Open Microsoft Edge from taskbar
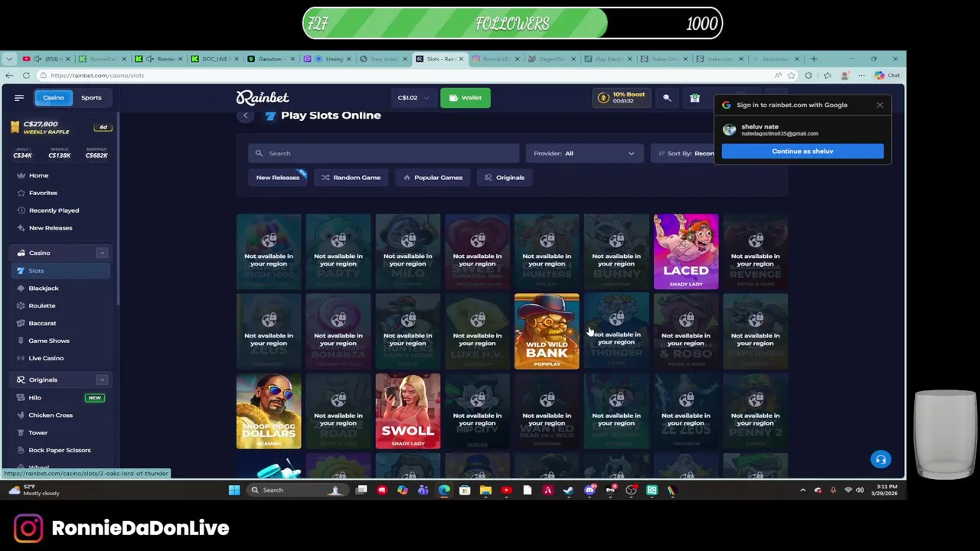This screenshot has width=980, height=551. coord(444,490)
